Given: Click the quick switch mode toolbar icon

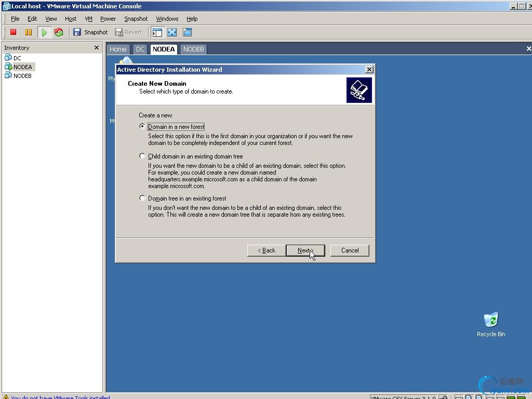Looking at the screenshot, I should pos(187,32).
